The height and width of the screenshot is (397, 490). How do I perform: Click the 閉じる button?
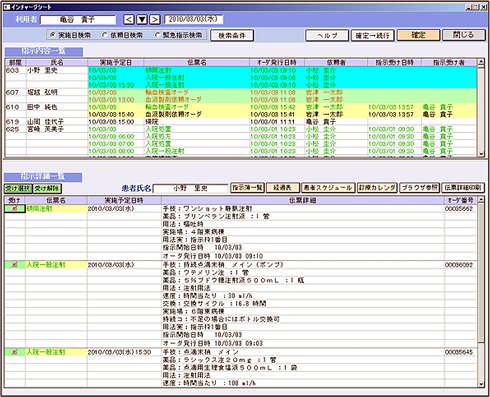pos(463,35)
